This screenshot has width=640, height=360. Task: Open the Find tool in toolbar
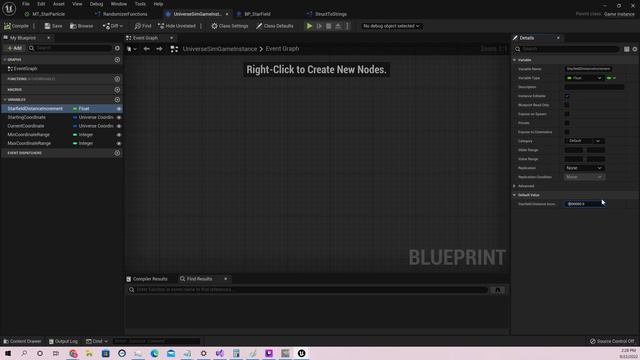pos(143,26)
